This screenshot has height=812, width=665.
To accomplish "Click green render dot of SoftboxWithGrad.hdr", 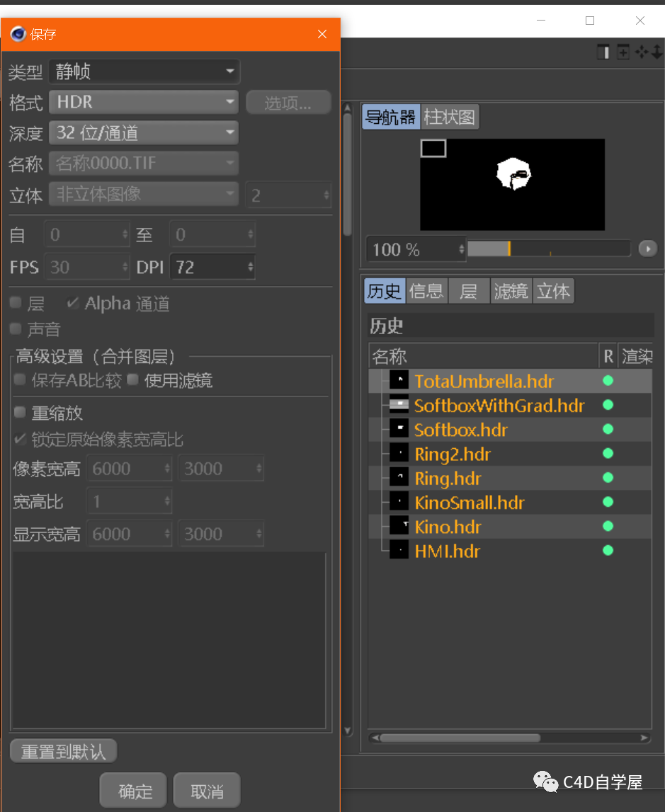I will tap(608, 405).
